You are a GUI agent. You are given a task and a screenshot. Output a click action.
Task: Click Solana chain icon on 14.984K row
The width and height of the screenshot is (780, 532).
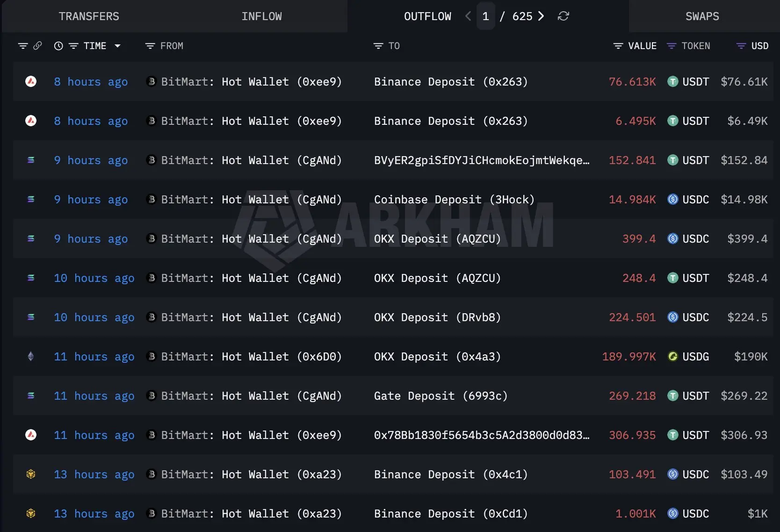coord(31,199)
